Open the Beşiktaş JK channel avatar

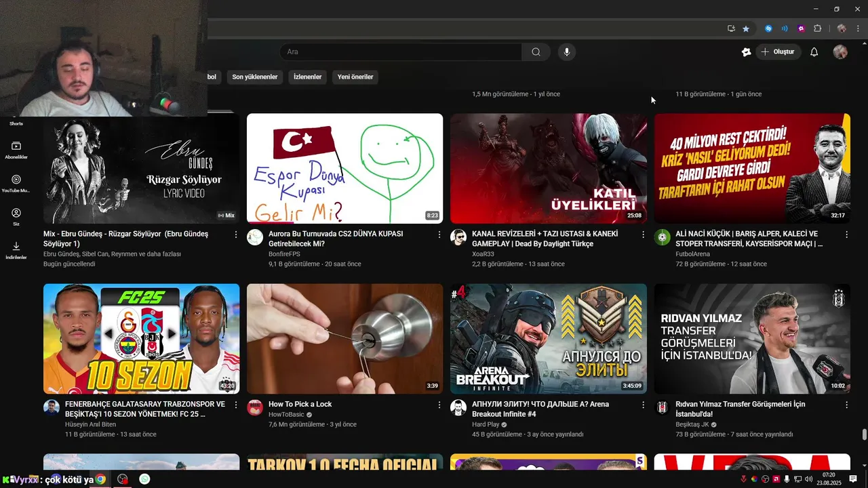[x=662, y=407]
